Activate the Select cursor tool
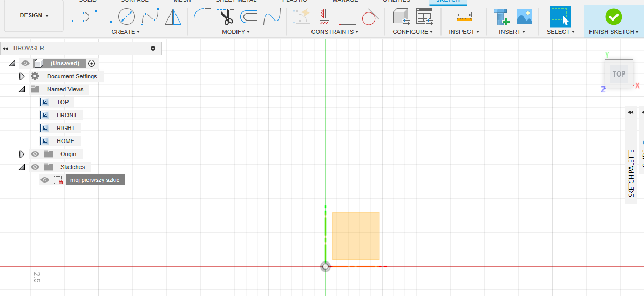Image resolution: width=644 pixels, height=296 pixels. [x=560, y=17]
